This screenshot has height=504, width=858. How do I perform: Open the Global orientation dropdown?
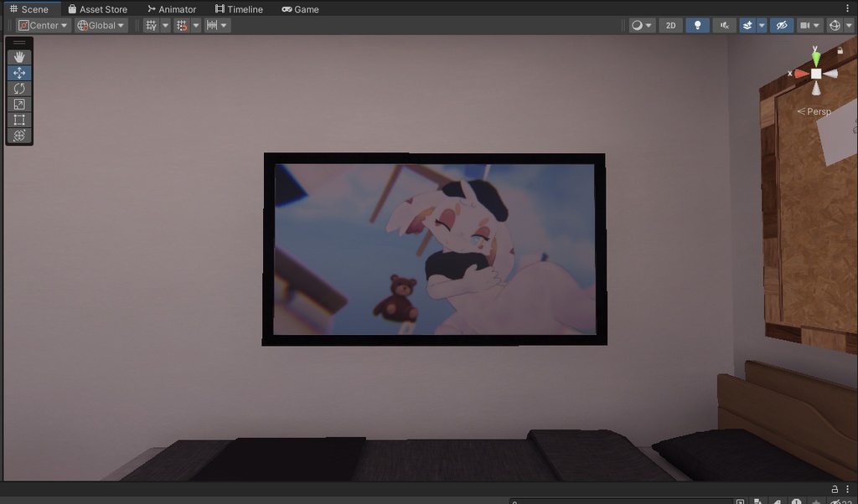pyautogui.click(x=99, y=25)
